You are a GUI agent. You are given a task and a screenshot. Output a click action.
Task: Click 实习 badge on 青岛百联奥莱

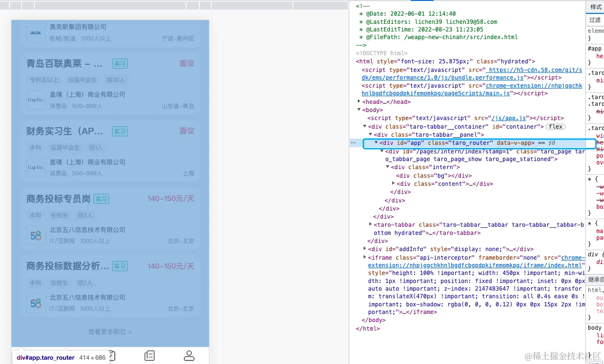[x=120, y=64]
